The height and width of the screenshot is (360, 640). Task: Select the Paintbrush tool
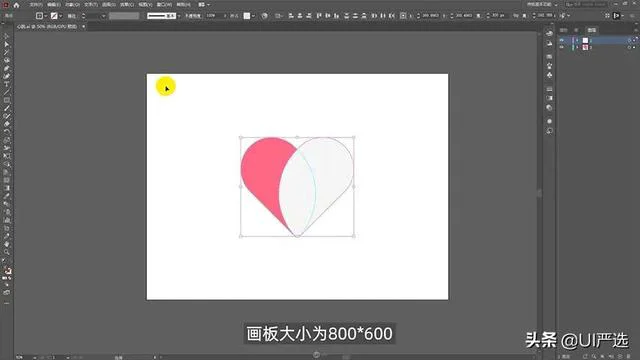click(x=7, y=109)
